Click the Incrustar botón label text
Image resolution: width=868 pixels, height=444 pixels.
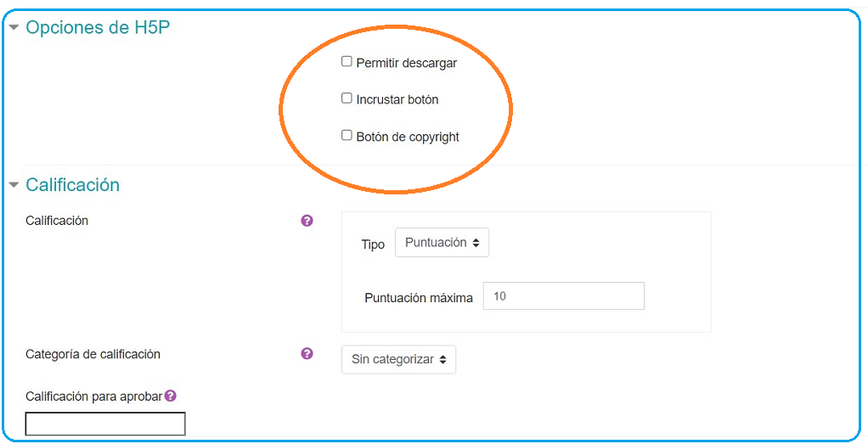point(397,99)
